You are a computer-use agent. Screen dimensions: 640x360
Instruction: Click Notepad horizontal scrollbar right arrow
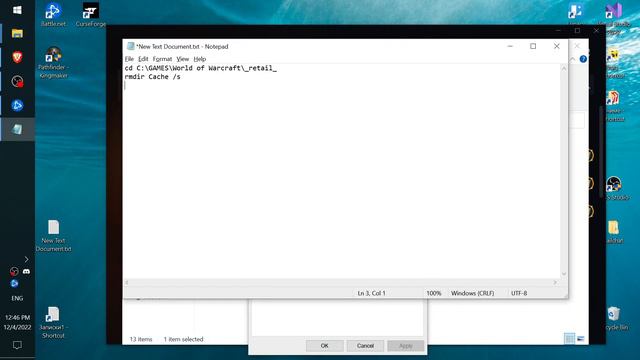(555, 282)
